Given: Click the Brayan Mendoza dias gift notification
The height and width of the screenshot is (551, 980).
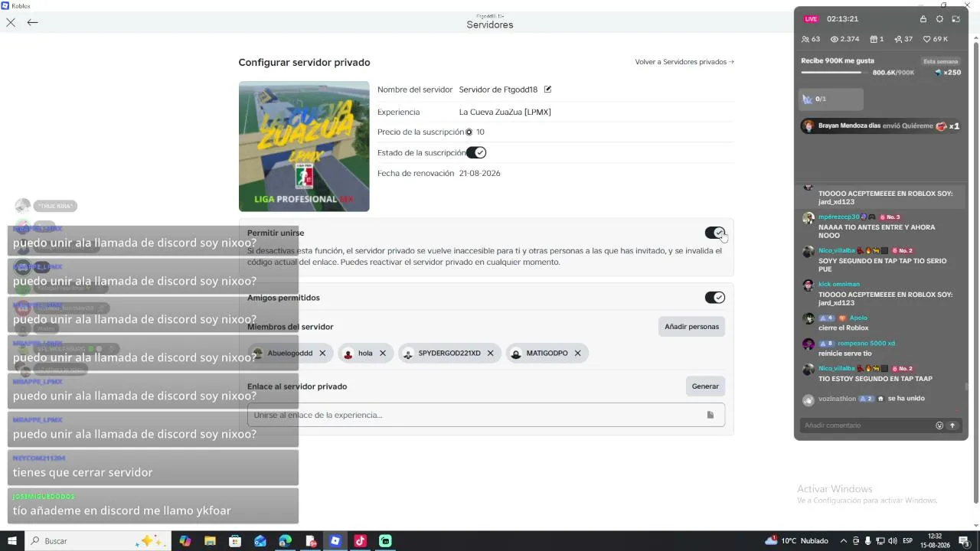Looking at the screenshot, I should [x=880, y=126].
